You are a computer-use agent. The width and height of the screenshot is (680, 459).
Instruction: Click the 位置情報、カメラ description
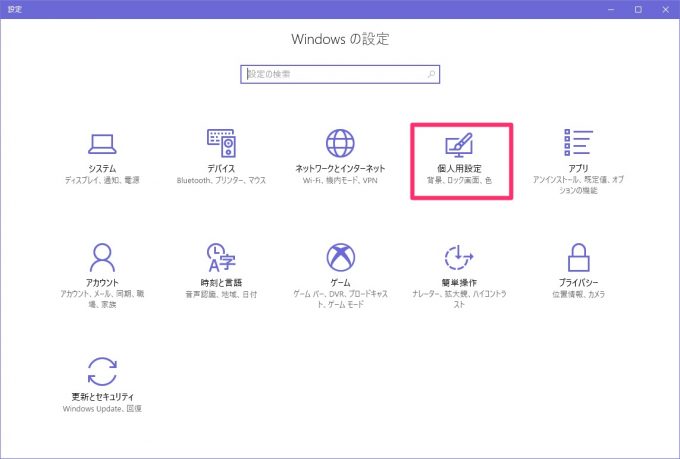[x=579, y=294]
